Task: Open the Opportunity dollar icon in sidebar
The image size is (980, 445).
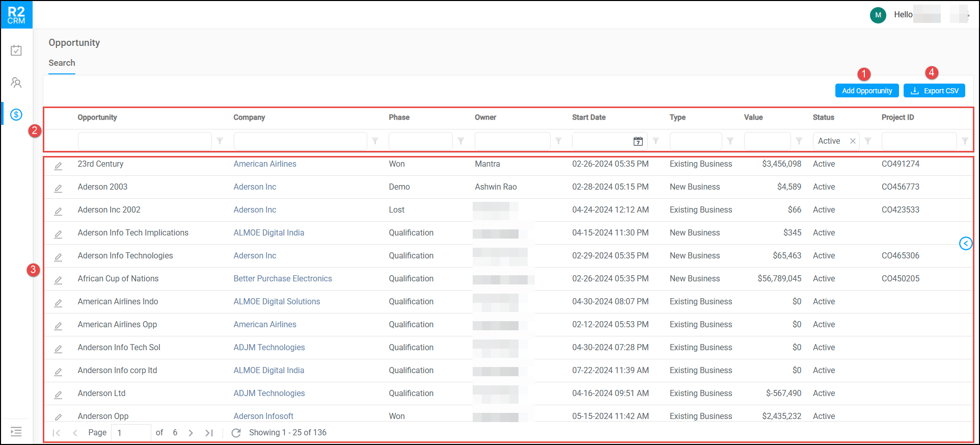Action: [16, 114]
